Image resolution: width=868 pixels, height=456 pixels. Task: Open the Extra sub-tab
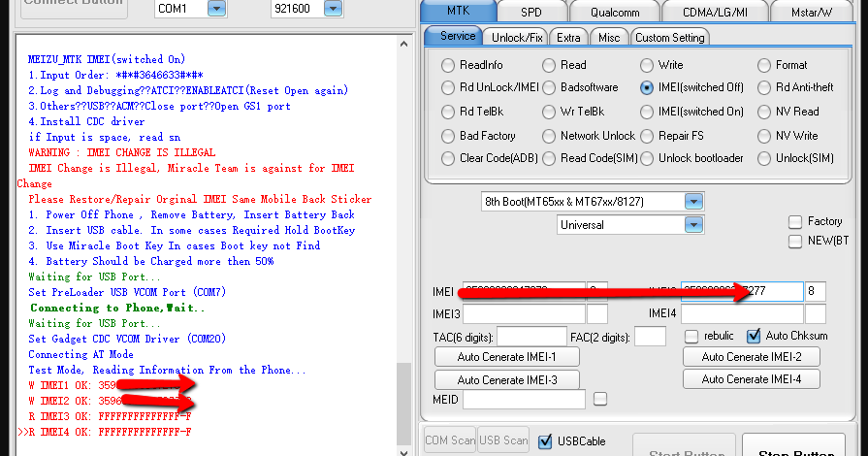[568, 37]
